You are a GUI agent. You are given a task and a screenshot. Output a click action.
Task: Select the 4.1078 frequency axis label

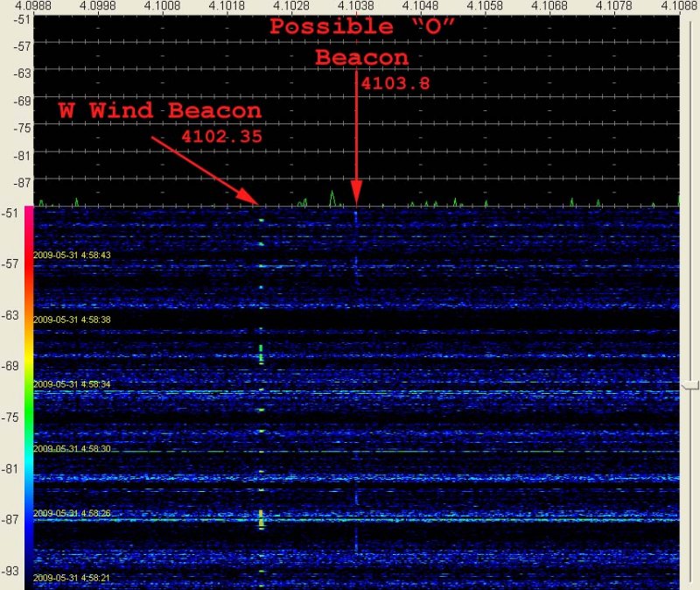614,6
